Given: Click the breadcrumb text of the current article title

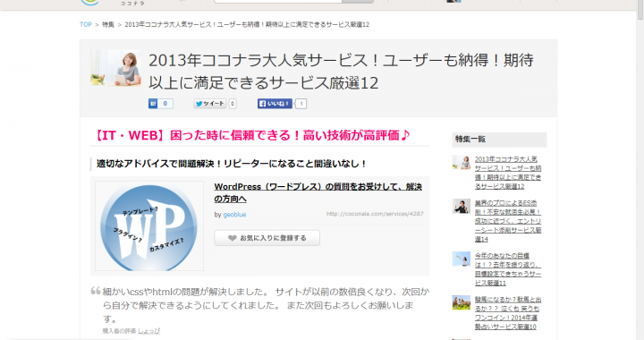Looking at the screenshot, I should point(247,25).
